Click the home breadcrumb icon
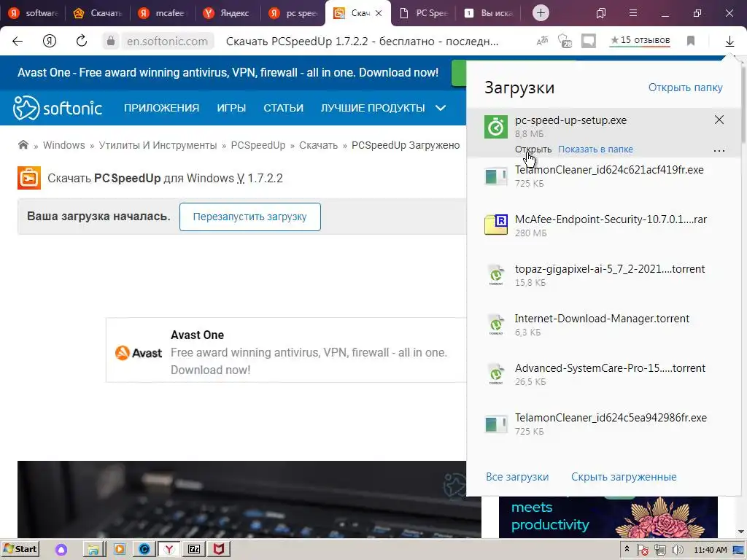The height and width of the screenshot is (560, 747). coord(23,145)
